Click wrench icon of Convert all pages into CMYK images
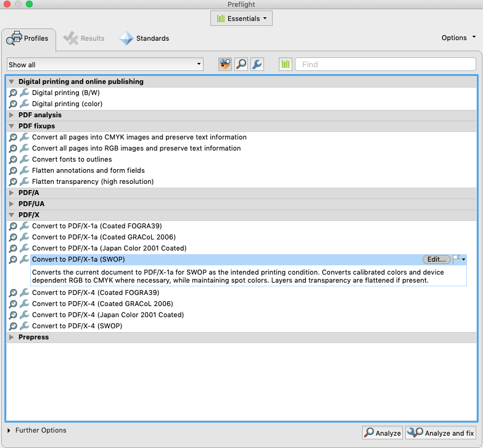Image resolution: width=483 pixels, height=448 pixels. 24,137
